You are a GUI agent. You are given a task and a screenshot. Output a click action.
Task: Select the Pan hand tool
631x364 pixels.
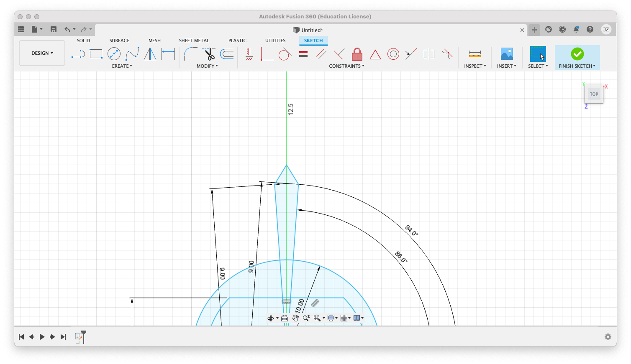(x=295, y=318)
